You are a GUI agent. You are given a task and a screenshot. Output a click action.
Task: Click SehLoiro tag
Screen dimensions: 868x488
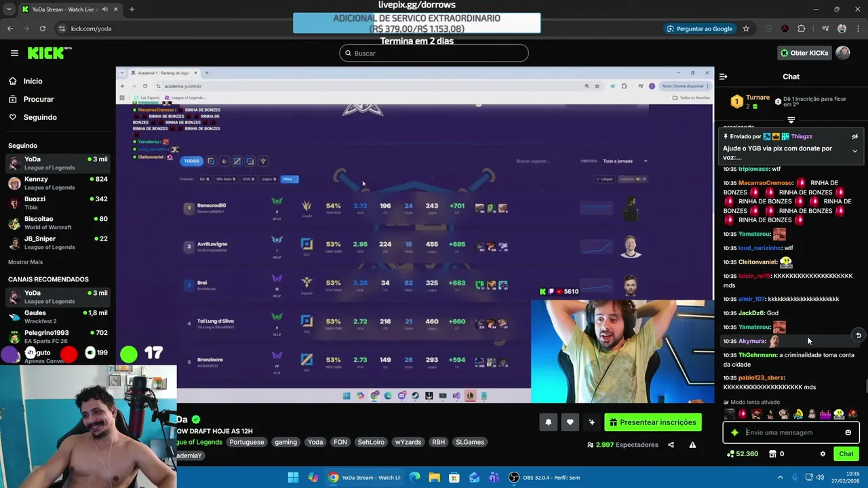point(371,442)
